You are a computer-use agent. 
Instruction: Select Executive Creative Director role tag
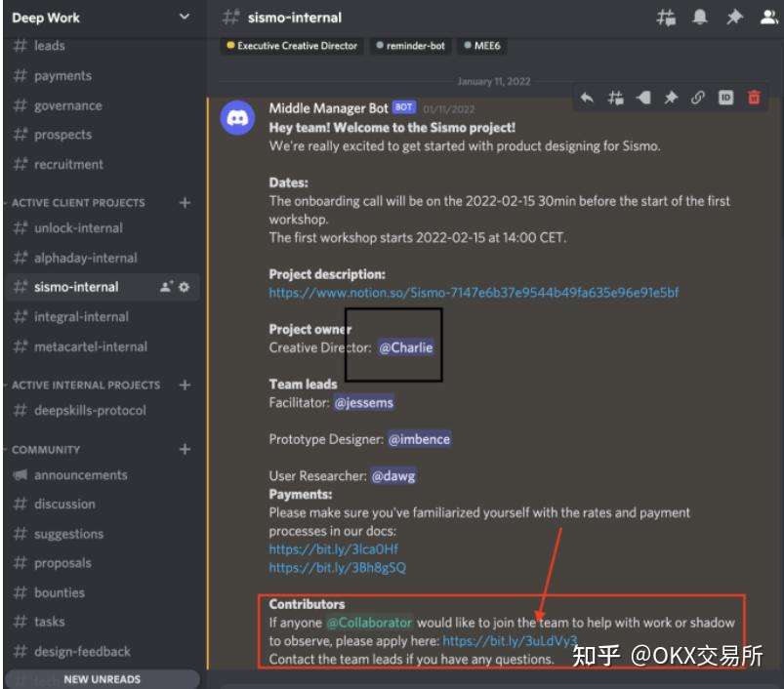(x=292, y=46)
